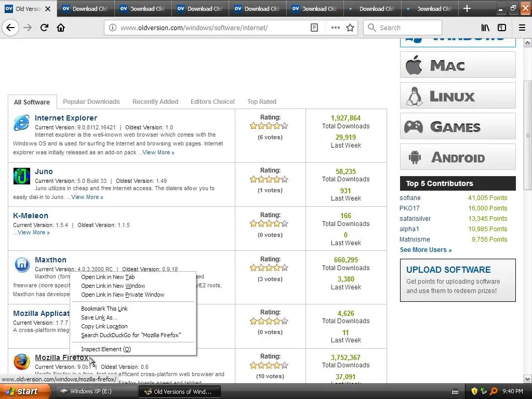Open contributor safarisilver profile link
Image resolution: width=532 pixels, height=399 pixels.
pos(415,219)
